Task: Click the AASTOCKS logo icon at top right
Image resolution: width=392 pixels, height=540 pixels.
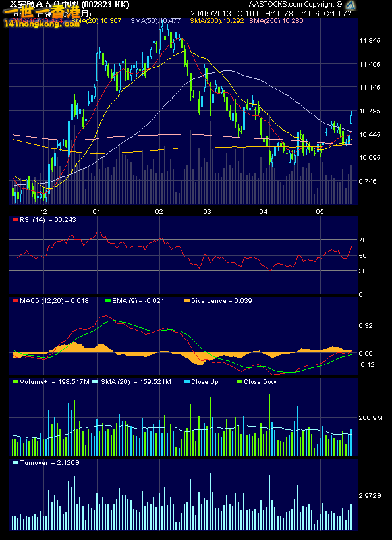Action: tap(350, 5)
